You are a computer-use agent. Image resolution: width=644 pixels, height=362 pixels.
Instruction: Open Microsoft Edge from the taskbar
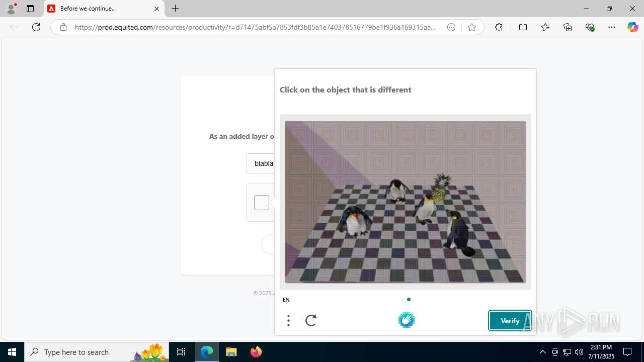tap(207, 352)
